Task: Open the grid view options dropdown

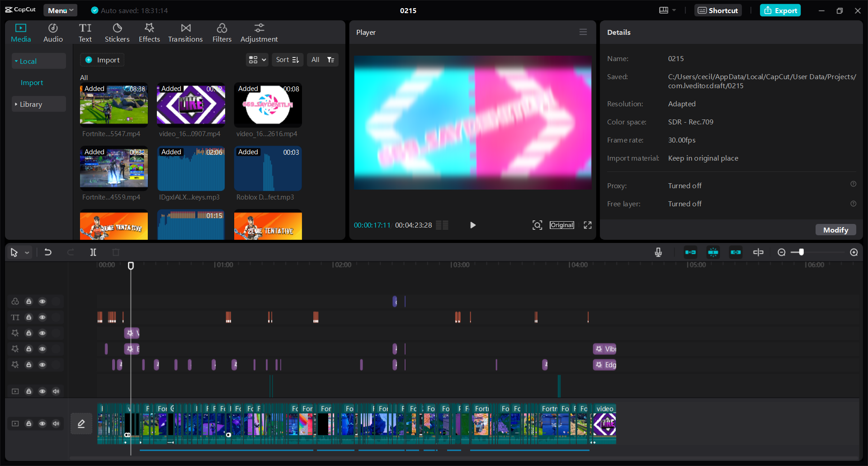Action: point(257,60)
